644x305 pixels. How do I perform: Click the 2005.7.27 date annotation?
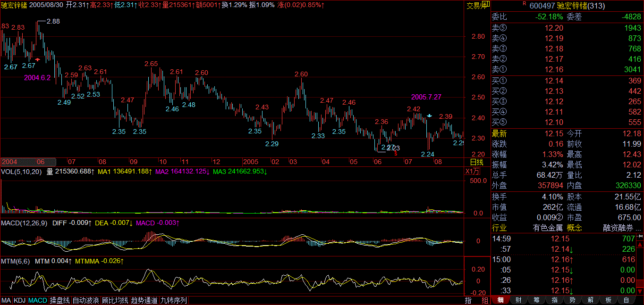click(x=426, y=97)
